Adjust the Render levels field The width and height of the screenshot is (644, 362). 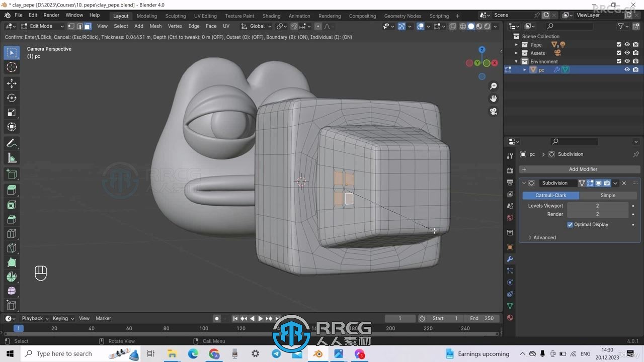(x=597, y=214)
